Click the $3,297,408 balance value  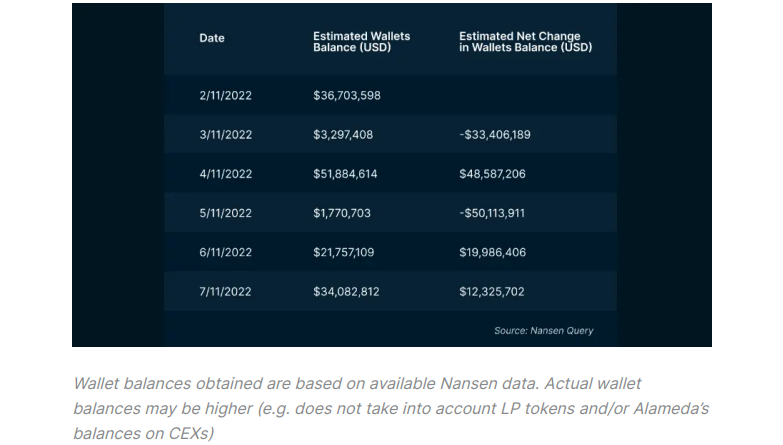343,135
